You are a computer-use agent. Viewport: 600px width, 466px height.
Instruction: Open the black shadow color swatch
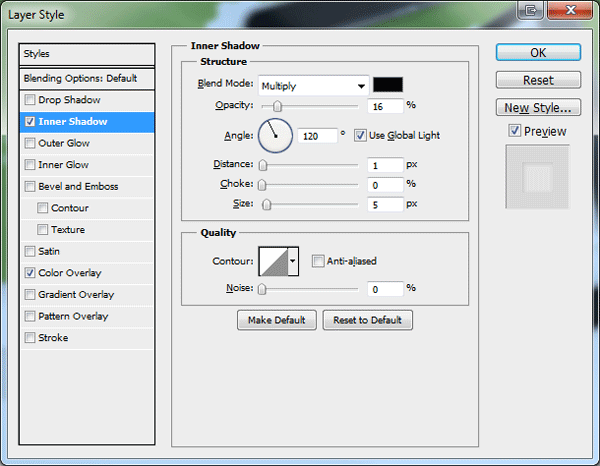click(x=388, y=85)
